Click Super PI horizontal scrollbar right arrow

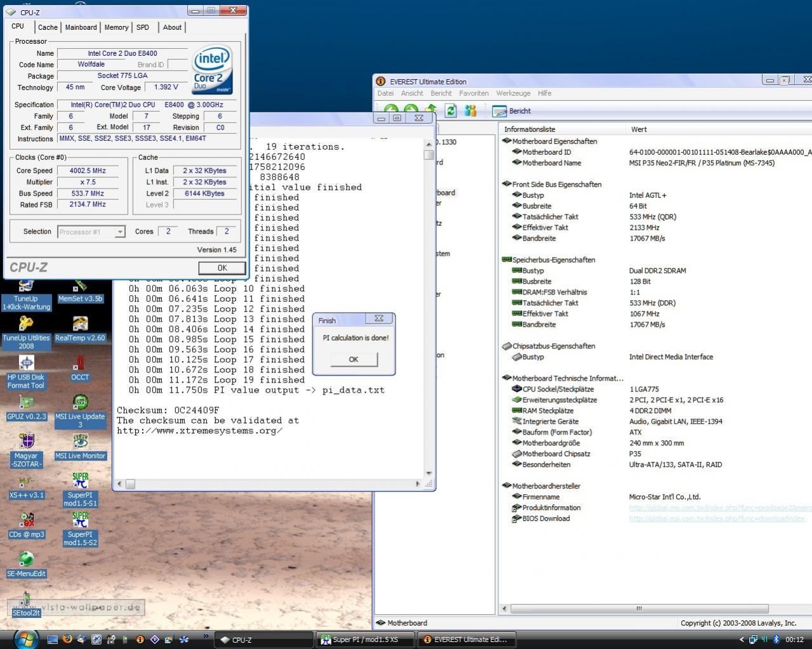click(x=418, y=484)
